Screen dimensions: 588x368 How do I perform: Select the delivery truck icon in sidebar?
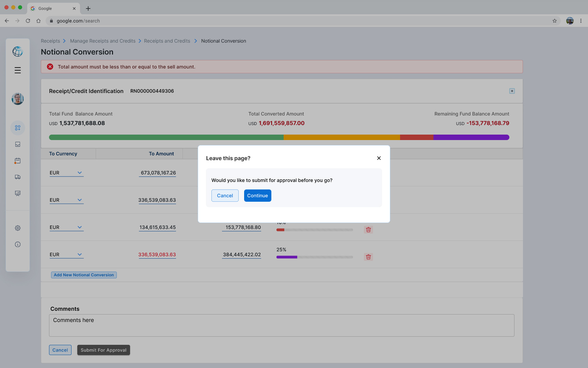pos(18,177)
